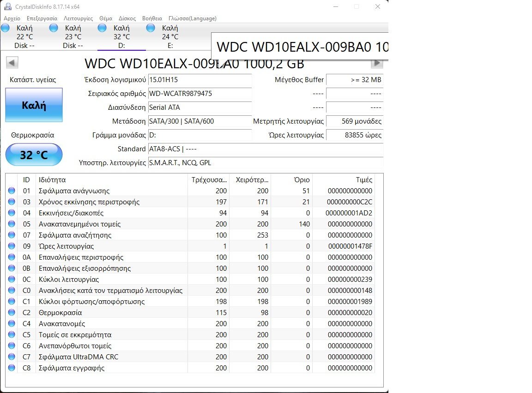Click the Ιδιότητα column header
Image resolution: width=532 pixels, height=393 pixels.
[x=112, y=180]
